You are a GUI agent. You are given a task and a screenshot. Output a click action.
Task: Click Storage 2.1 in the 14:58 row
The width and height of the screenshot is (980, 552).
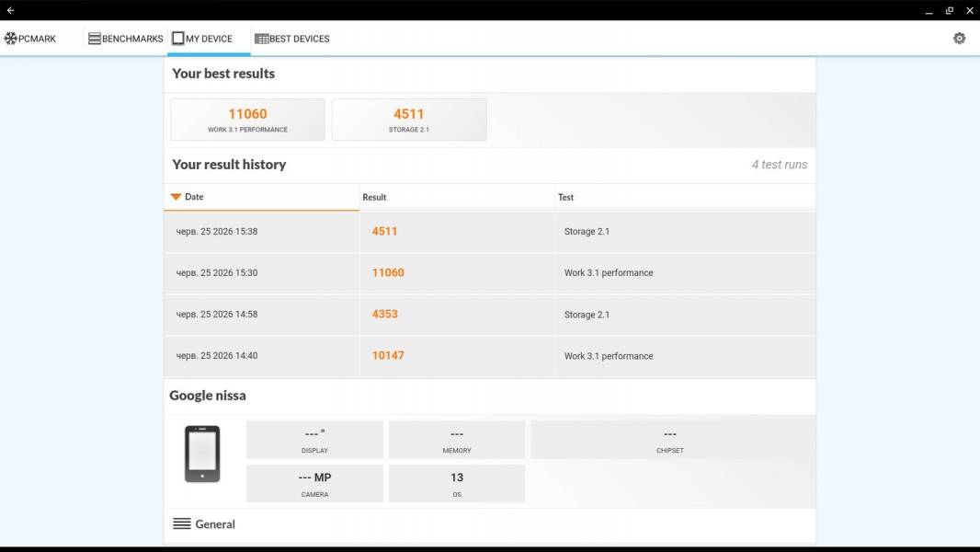(x=587, y=315)
